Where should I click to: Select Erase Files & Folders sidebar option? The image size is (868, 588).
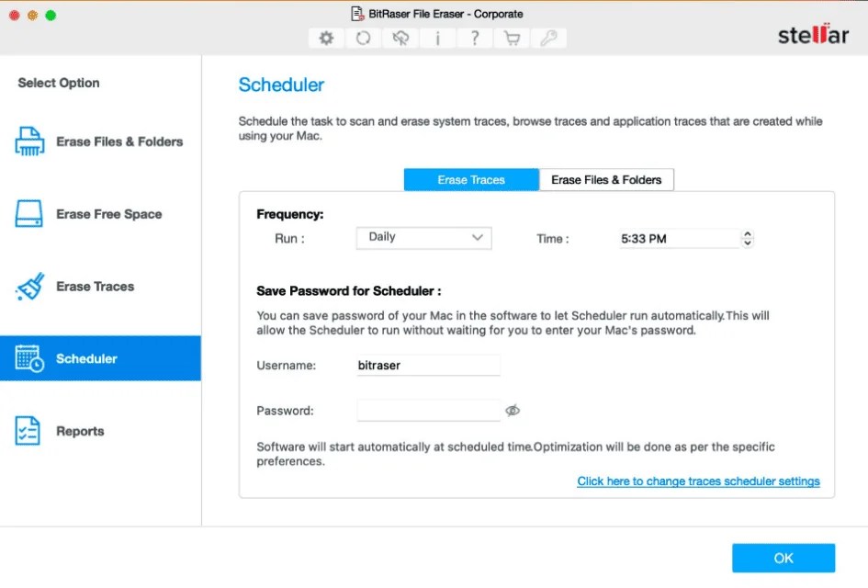(100, 141)
